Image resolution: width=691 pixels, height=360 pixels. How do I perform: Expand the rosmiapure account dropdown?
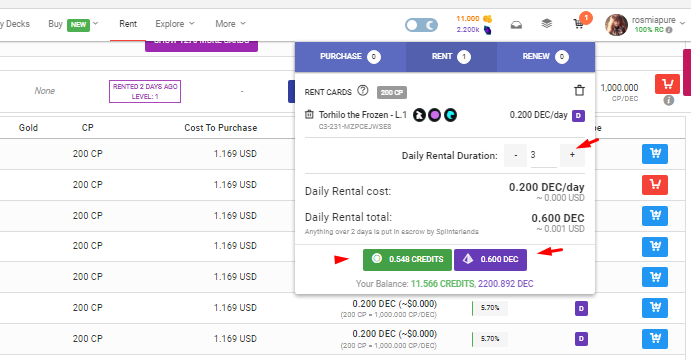point(682,23)
